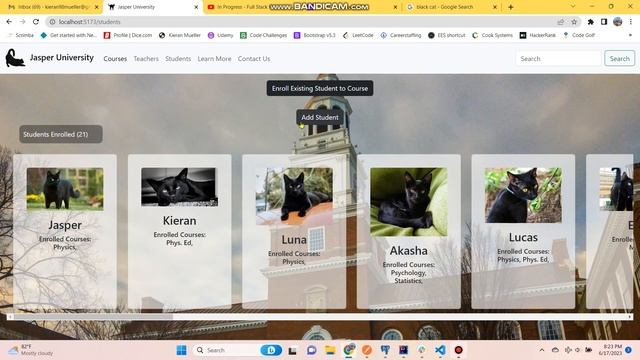Open the Learn More nav link

click(x=214, y=59)
